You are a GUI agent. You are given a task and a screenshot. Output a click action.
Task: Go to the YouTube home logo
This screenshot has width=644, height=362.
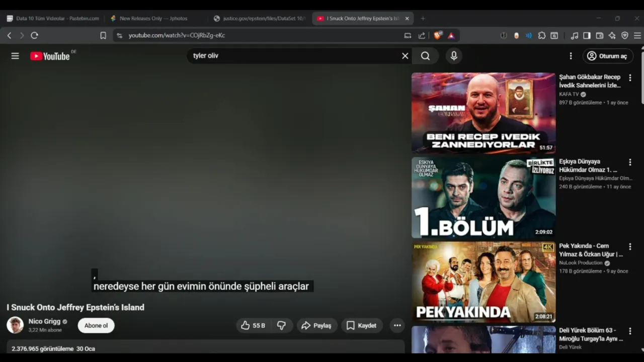pos(50,56)
